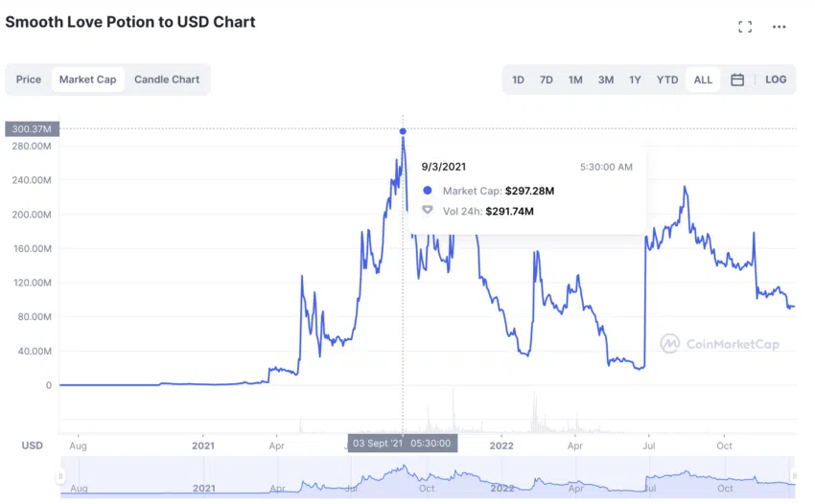Select the 1Y time range
This screenshot has width=815, height=504.
click(635, 80)
